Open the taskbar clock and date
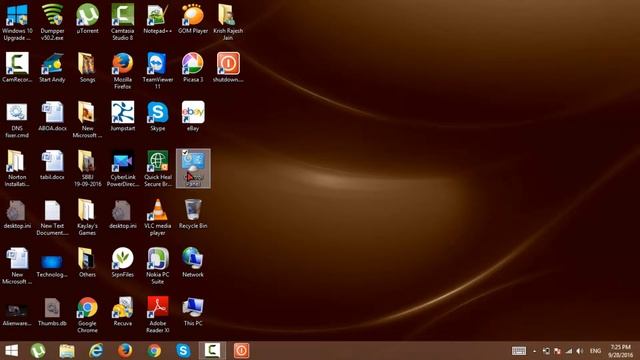The height and width of the screenshot is (360, 640). (x=620, y=351)
